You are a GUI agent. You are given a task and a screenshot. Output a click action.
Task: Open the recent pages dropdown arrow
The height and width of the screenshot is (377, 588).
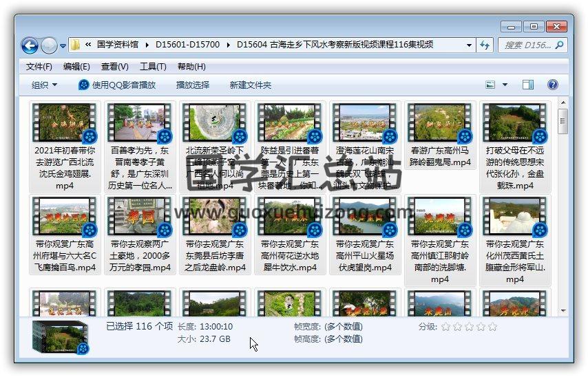[x=63, y=46]
